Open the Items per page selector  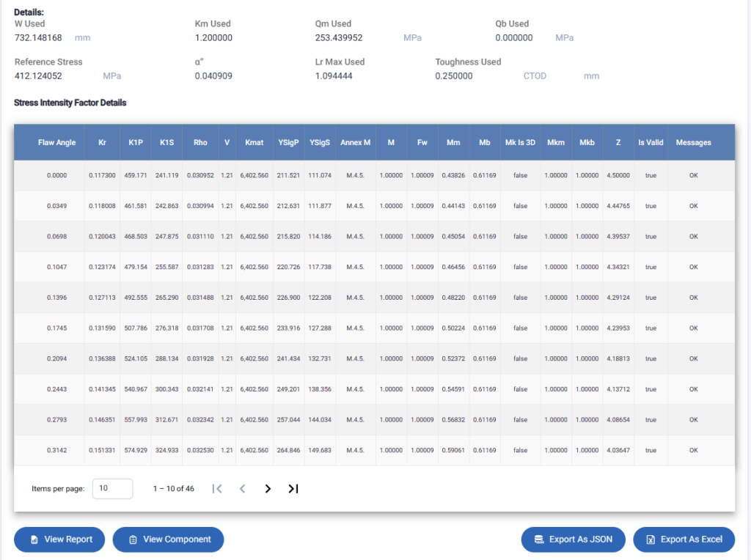click(112, 489)
